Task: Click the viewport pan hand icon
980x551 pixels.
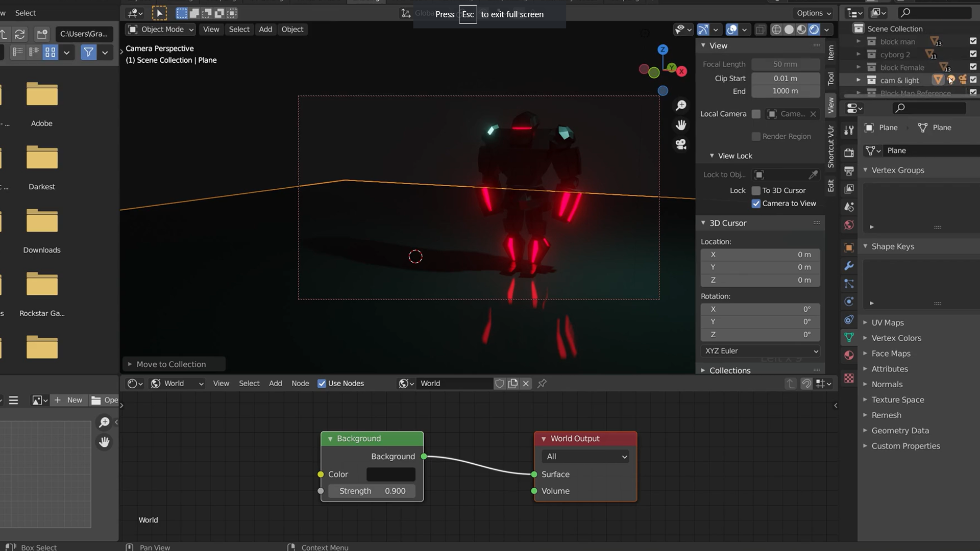Action: (681, 125)
